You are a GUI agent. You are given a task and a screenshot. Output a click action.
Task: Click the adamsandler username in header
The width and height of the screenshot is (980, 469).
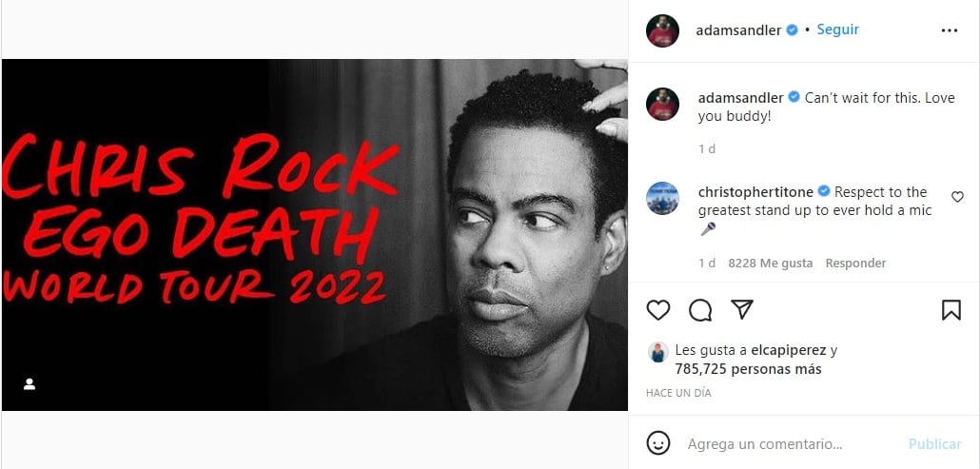[x=738, y=30]
